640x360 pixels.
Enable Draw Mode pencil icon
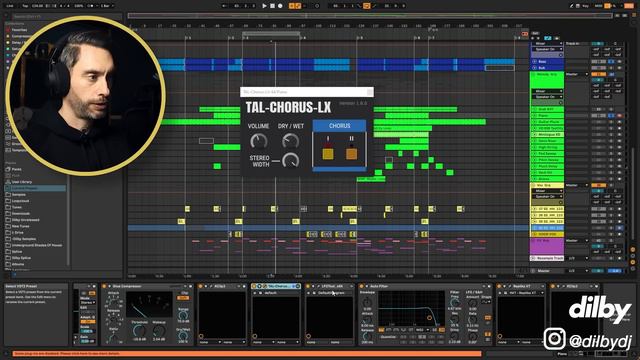[571, 6]
